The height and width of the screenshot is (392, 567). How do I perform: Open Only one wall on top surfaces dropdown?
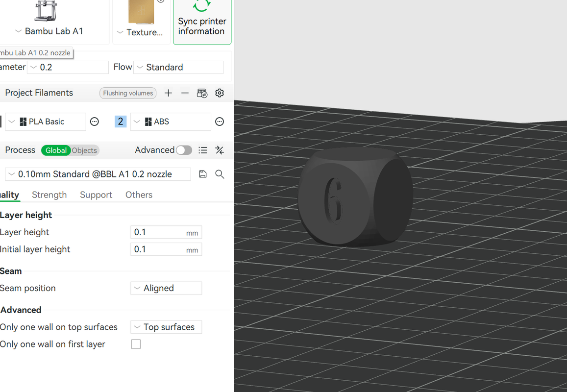click(x=166, y=327)
